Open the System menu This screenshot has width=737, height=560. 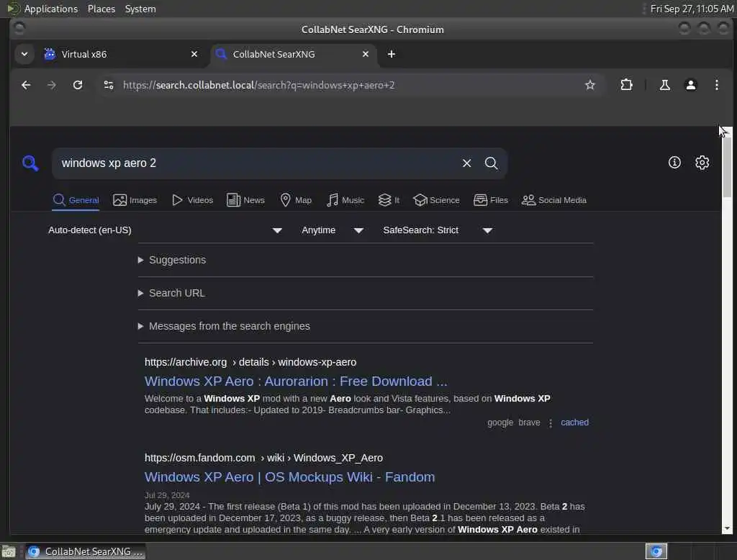pos(140,9)
